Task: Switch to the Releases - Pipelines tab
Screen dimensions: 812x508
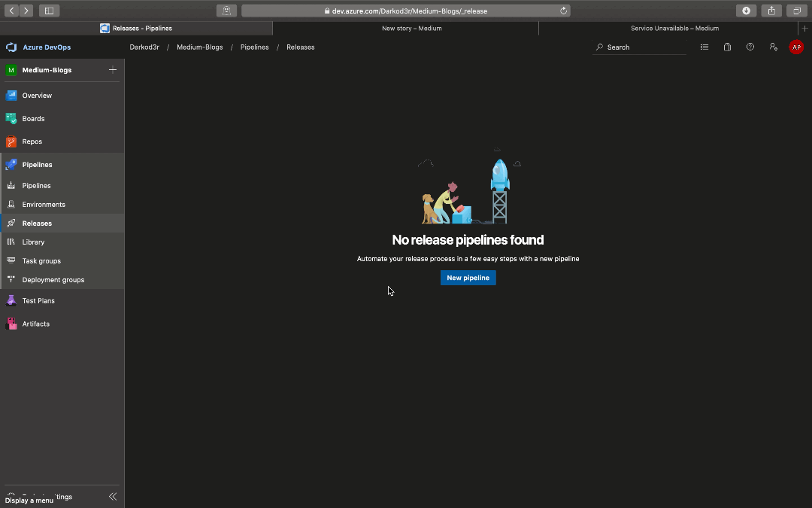Action: [136, 29]
